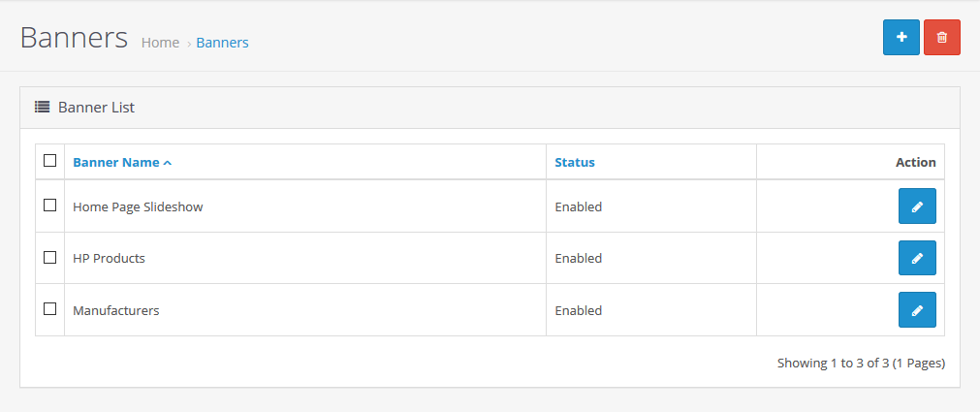Click the list icon beside Banner List
Image resolution: width=980 pixels, height=412 pixels.
43,108
